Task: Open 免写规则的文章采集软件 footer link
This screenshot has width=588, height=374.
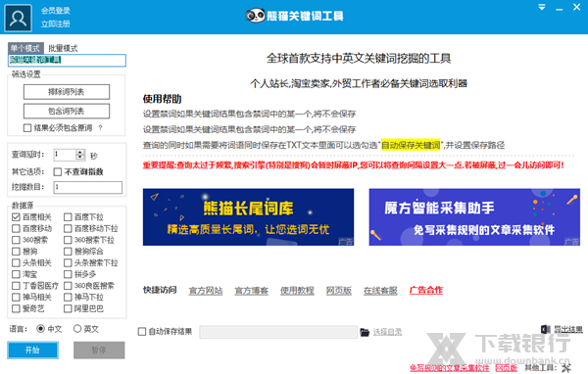Action: coord(449,368)
